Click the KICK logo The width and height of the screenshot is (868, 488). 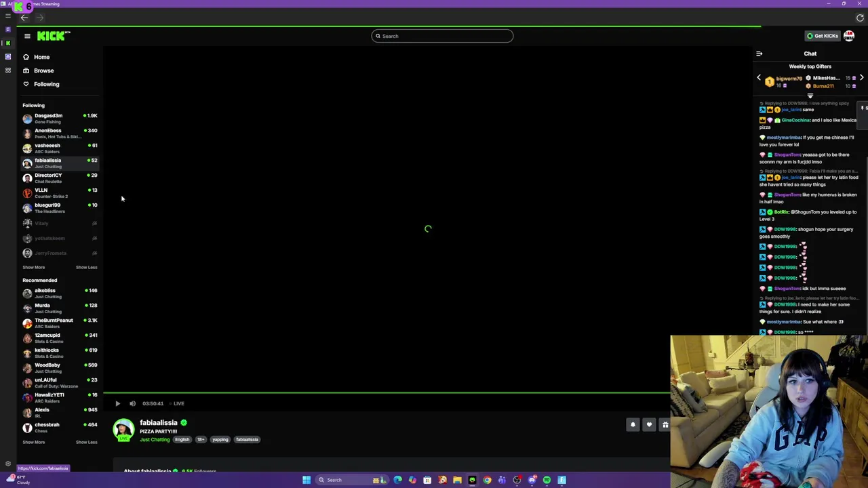(54, 36)
